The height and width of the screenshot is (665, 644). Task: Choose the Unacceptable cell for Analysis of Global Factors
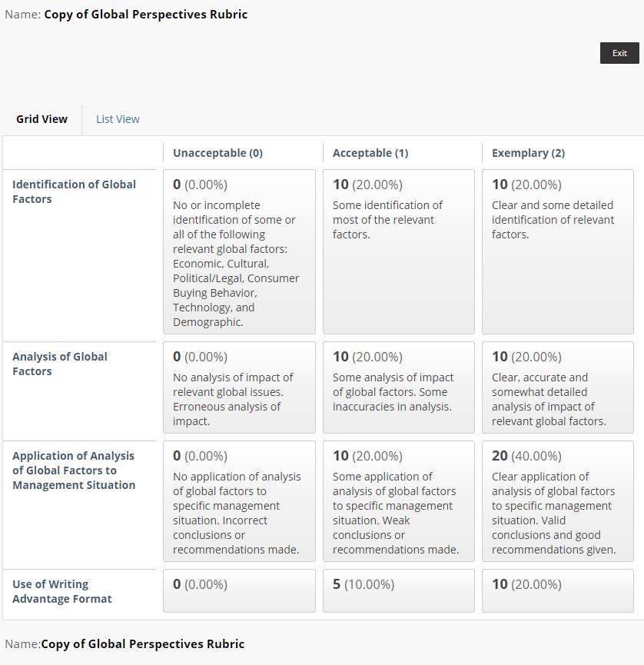click(x=239, y=387)
